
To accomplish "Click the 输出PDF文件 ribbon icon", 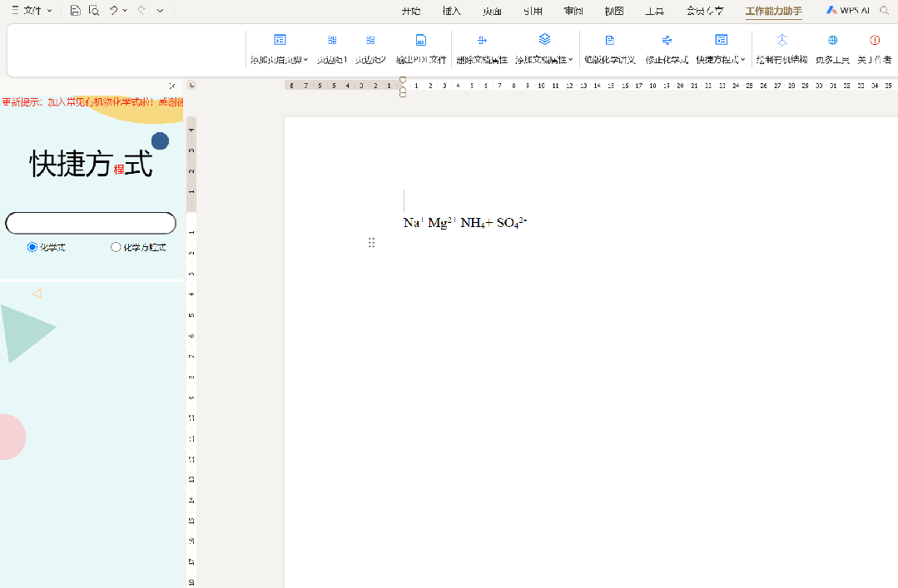I will pyautogui.click(x=421, y=41).
